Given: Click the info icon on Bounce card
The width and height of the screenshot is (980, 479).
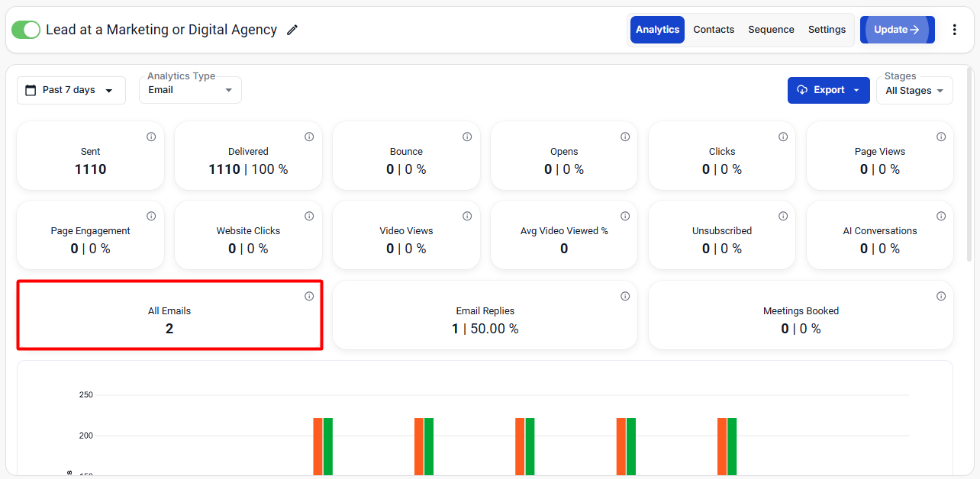Looking at the screenshot, I should click(467, 137).
